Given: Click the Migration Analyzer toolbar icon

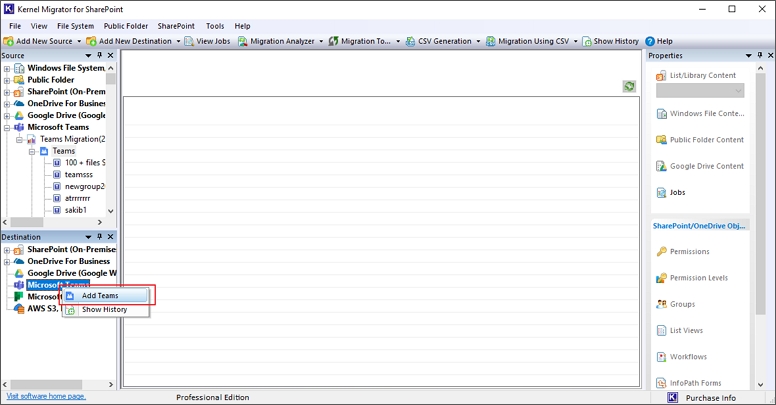Looking at the screenshot, I should coord(242,41).
